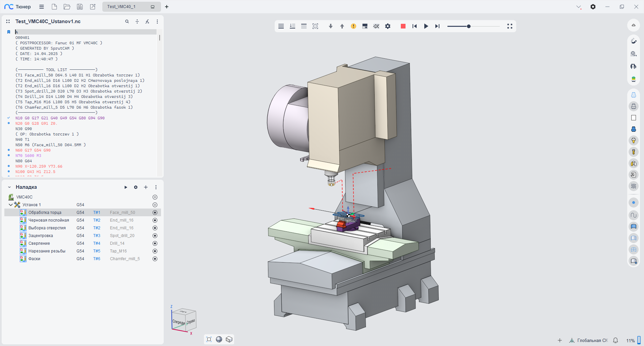This screenshot has width=644, height=346.
Task: Click the notification bell in status bar
Action: pos(615,340)
